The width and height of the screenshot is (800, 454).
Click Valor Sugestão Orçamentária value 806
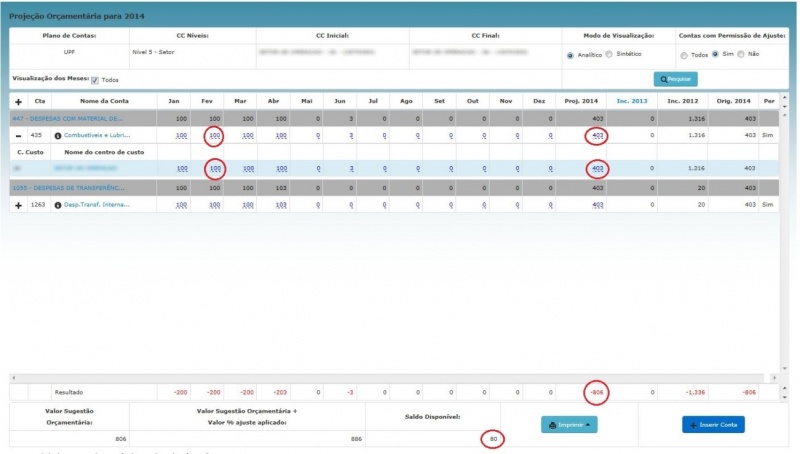point(120,439)
